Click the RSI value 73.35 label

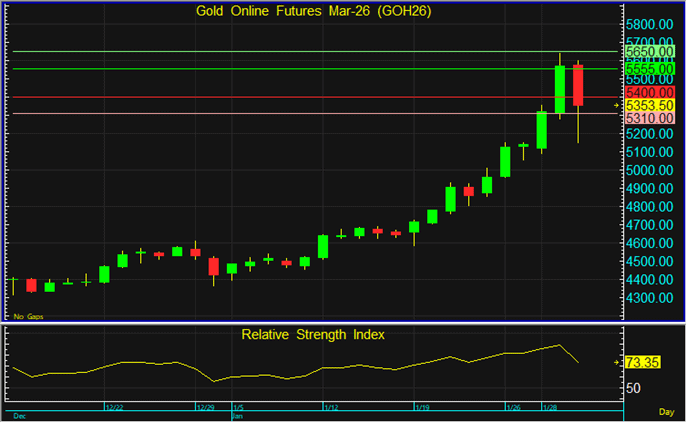pos(644,362)
